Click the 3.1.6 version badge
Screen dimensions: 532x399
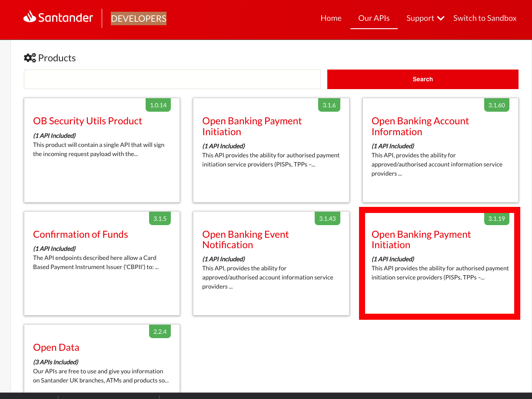329,105
